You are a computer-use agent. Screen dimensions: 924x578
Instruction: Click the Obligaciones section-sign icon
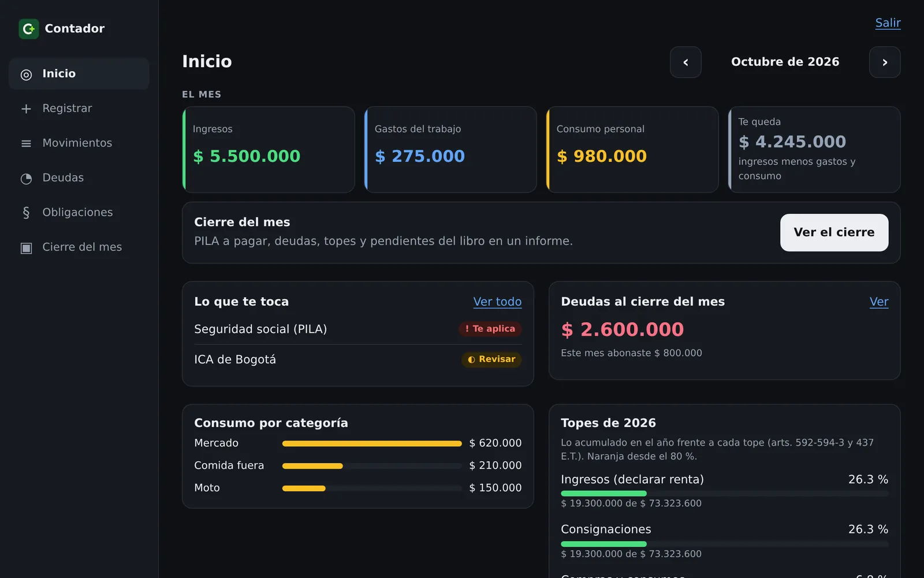coord(26,213)
